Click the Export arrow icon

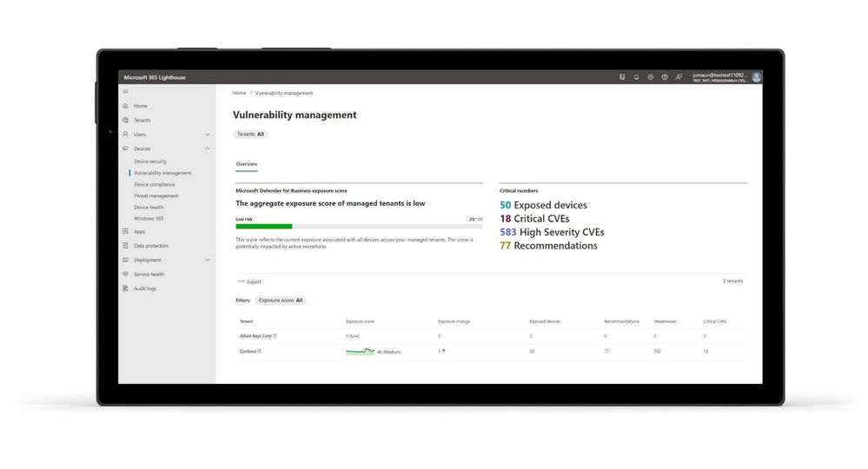[x=241, y=281]
